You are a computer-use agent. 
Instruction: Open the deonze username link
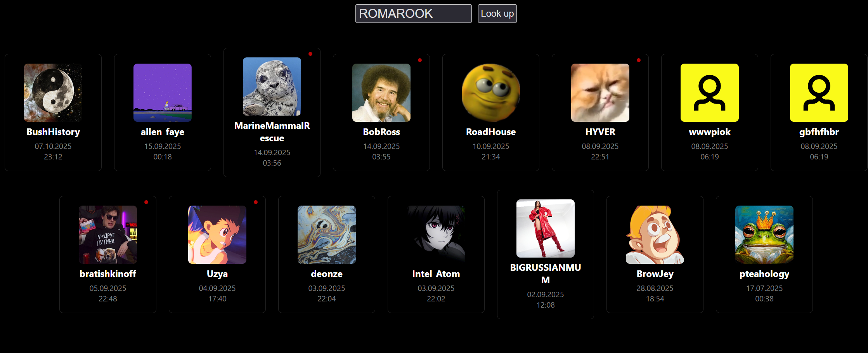[x=327, y=274]
